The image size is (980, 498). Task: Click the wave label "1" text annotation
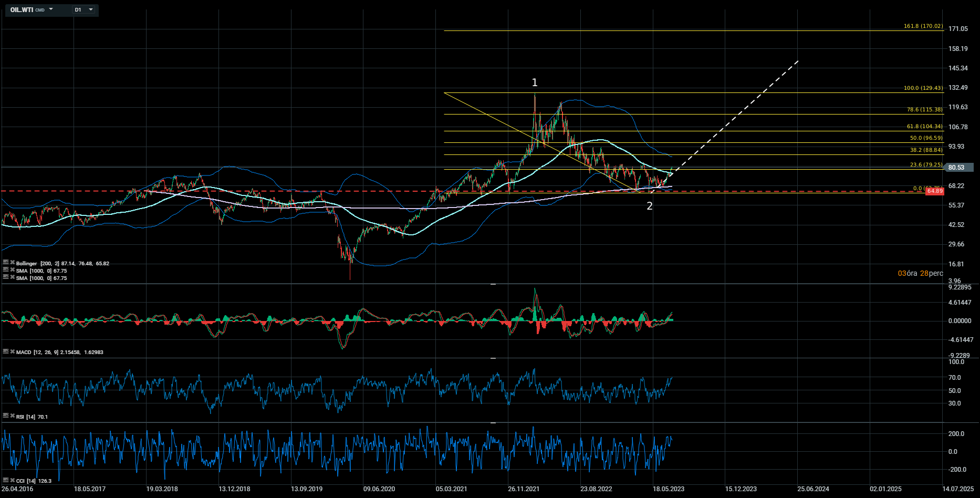click(535, 82)
